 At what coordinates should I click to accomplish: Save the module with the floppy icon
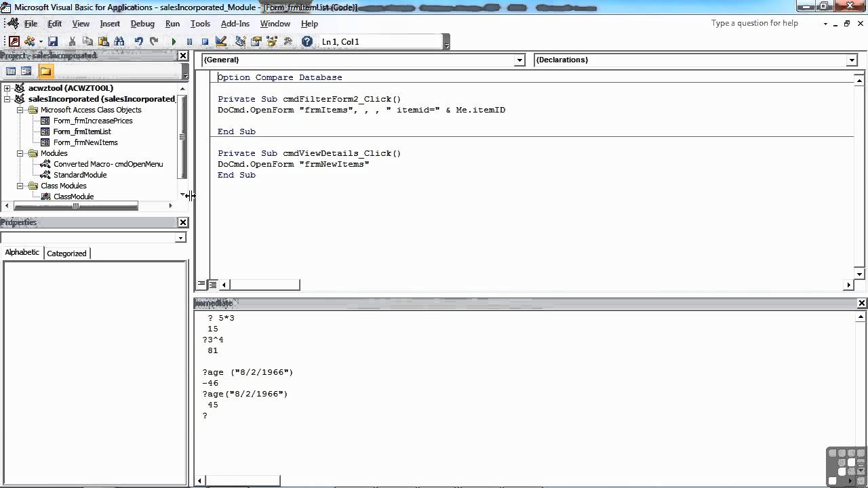pyautogui.click(x=53, y=41)
